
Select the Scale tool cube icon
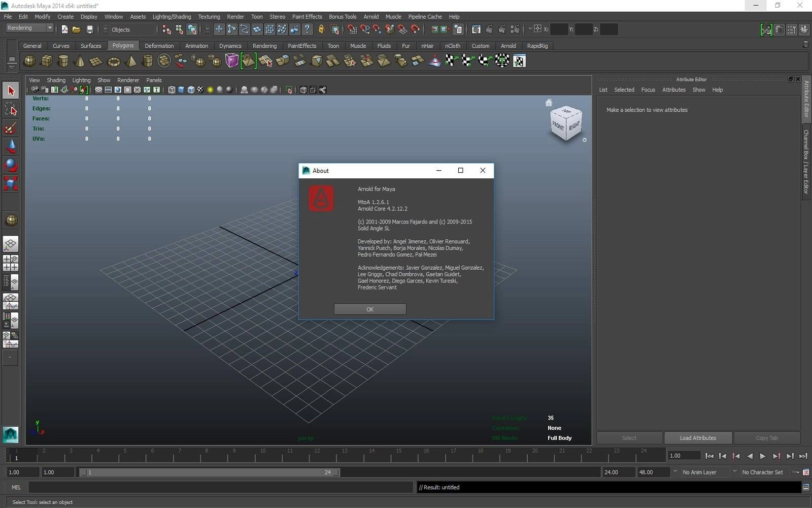coord(11,183)
